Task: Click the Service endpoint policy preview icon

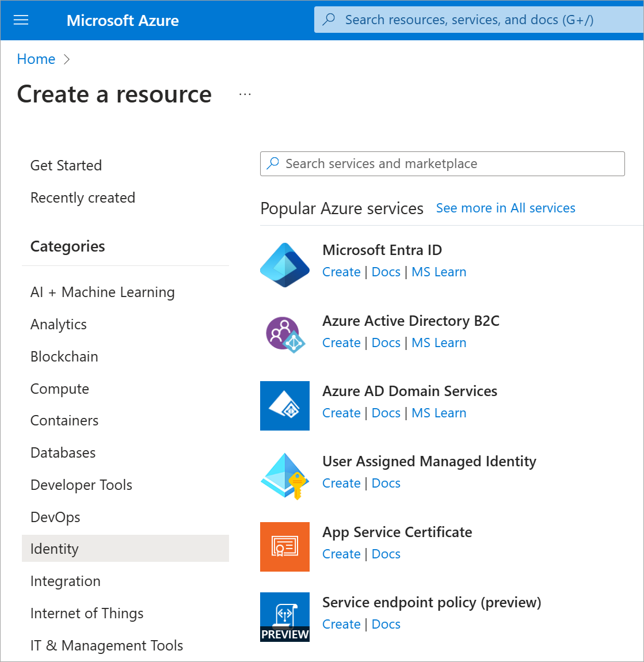Action: (x=285, y=617)
